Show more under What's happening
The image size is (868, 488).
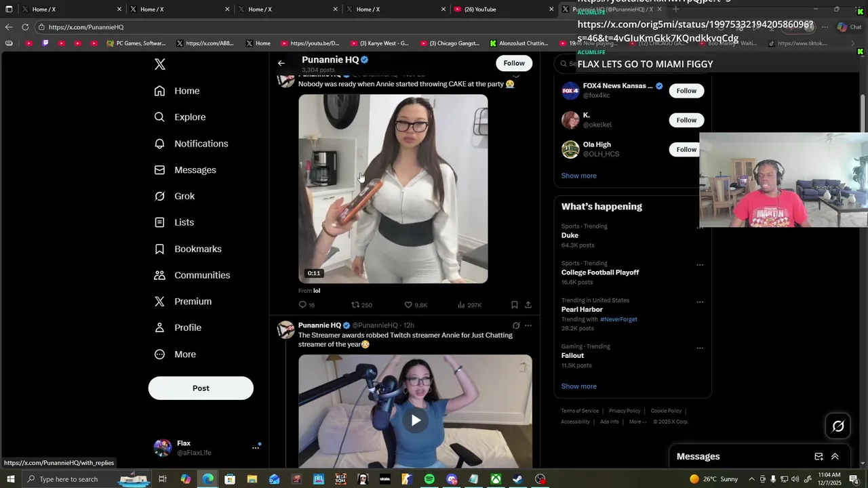click(578, 386)
